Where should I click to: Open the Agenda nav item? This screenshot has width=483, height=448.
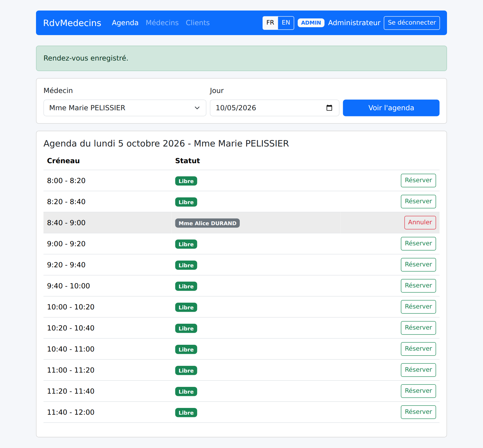coord(125,23)
